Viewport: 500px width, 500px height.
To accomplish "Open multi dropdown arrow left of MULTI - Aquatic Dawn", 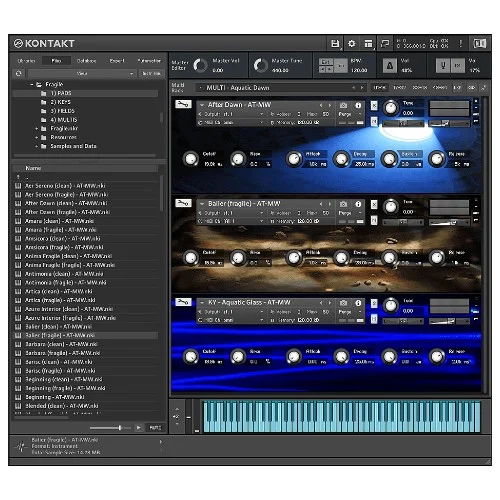I will [200, 88].
